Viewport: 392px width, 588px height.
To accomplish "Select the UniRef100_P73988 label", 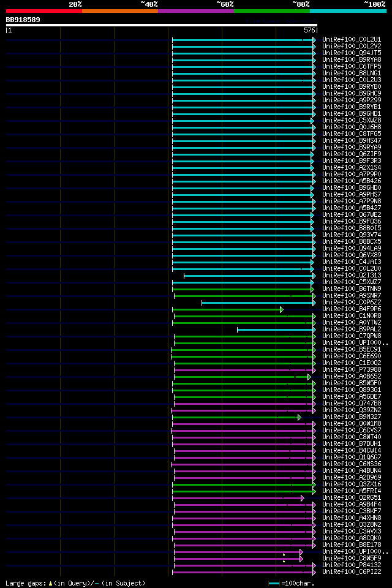I will click(352, 370).
